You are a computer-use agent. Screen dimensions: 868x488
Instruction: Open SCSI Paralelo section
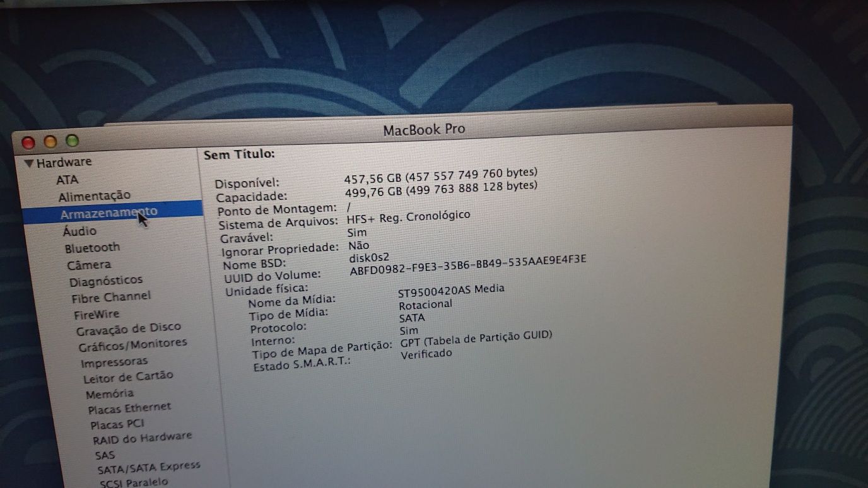pyautogui.click(x=134, y=483)
